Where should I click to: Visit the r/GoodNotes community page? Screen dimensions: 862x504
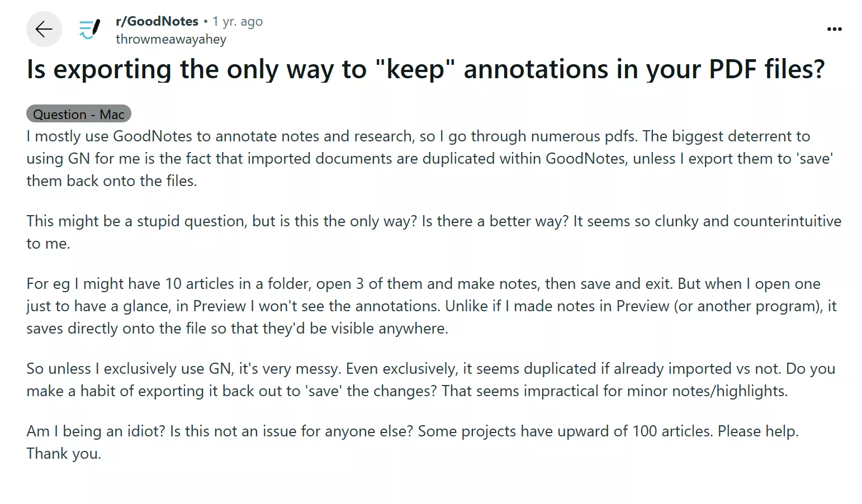(157, 21)
